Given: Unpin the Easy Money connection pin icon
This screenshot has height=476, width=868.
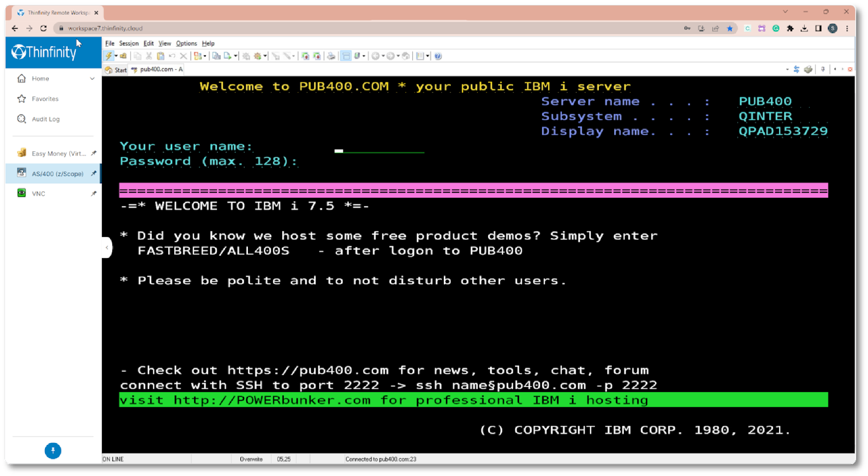Looking at the screenshot, I should tap(93, 153).
